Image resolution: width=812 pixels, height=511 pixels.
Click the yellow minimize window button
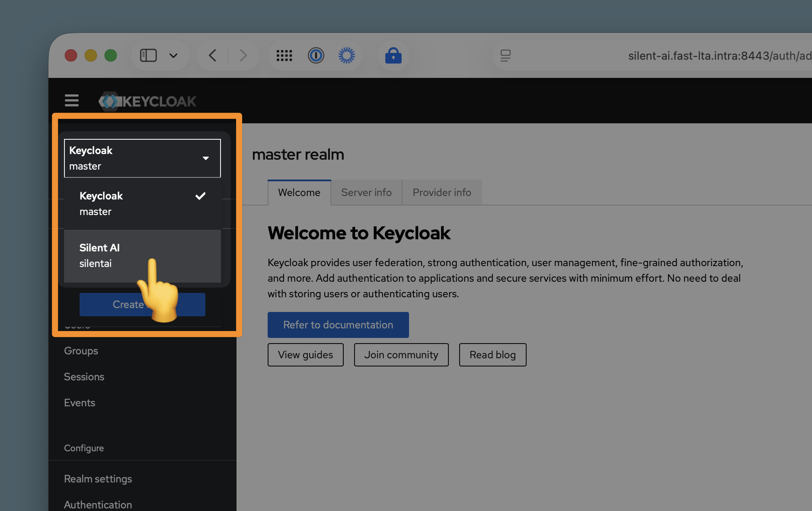91,55
